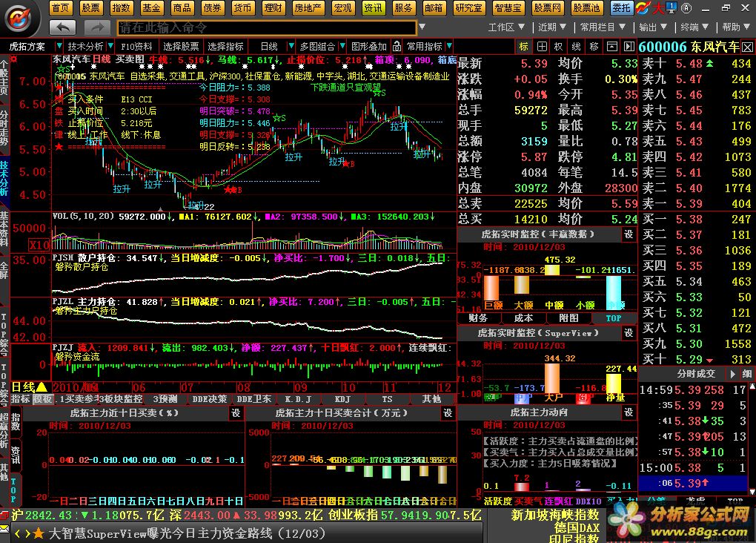Viewport: 756px width, 543px height.
Task: Select the 模板 toggle beside 指标
Action: click(42, 399)
